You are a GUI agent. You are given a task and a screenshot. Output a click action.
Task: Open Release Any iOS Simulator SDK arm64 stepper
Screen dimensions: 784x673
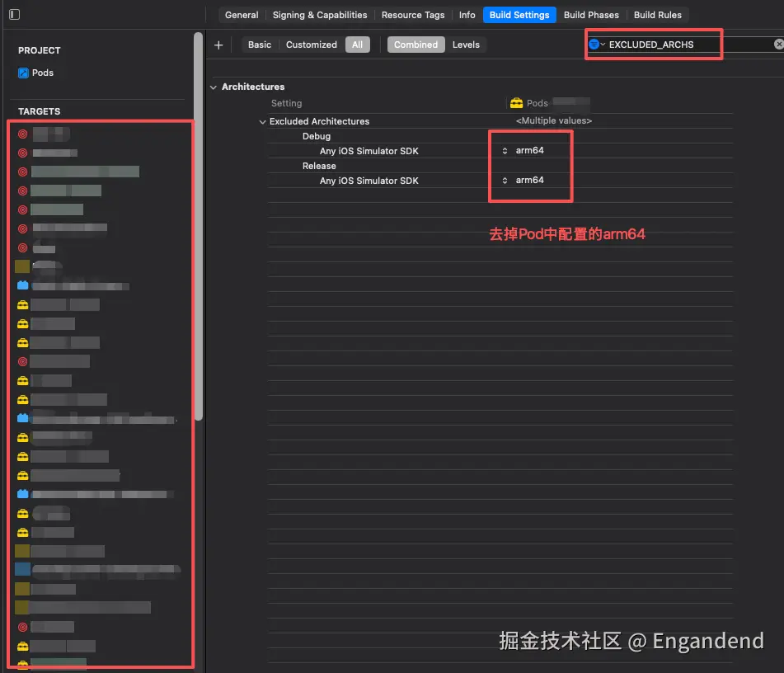click(505, 180)
